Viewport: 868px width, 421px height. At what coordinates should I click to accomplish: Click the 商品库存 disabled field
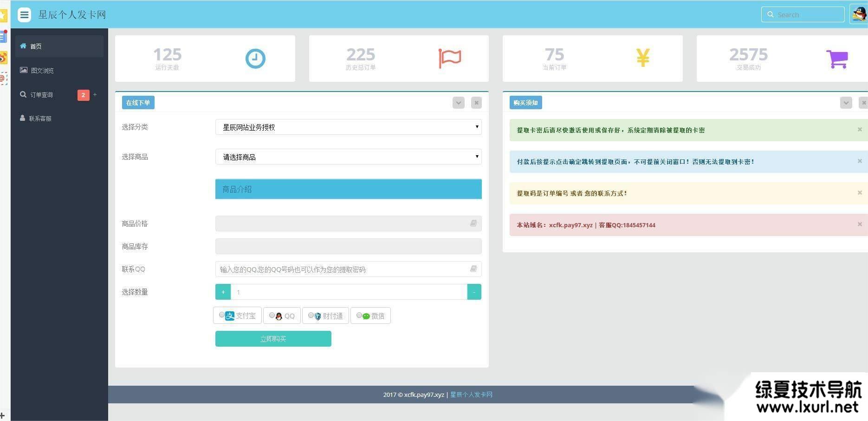coord(349,246)
